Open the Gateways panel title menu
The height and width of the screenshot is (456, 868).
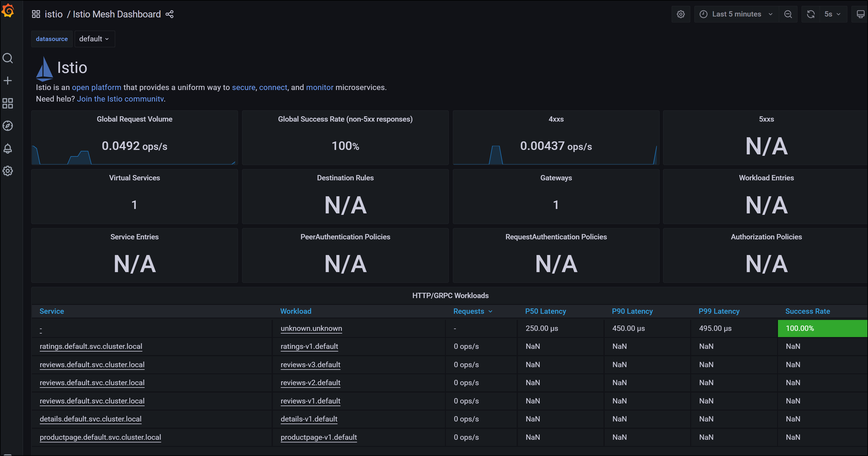pos(556,178)
